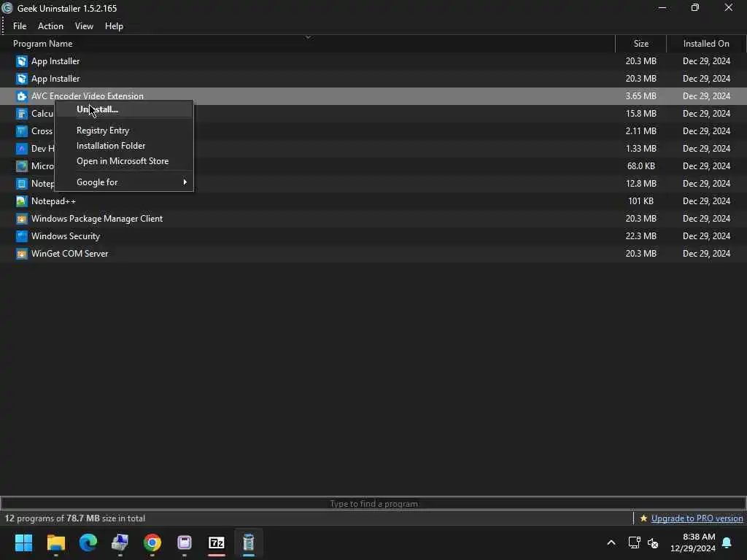Image resolution: width=747 pixels, height=560 pixels.
Task: Open the Action menu
Action: (50, 26)
